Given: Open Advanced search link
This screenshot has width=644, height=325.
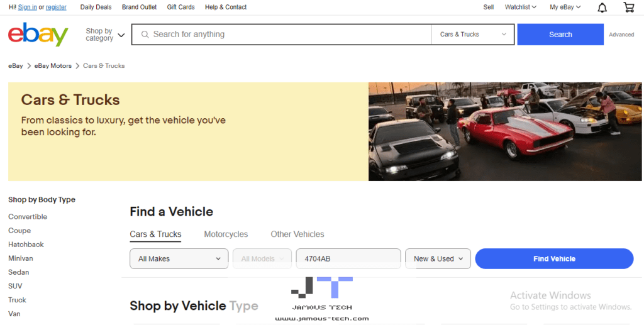Looking at the screenshot, I should pos(621,35).
